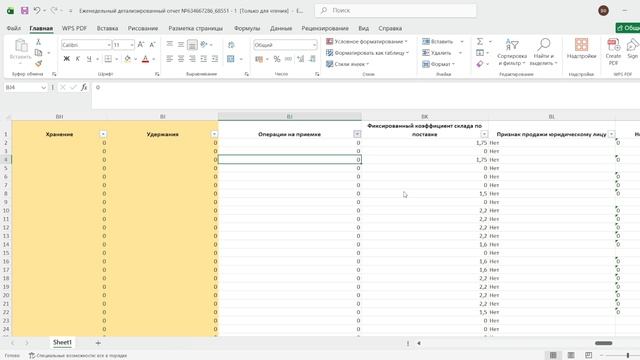This screenshot has height=360, width=640.
Task: Expand the Name Box dropdown
Action: pyautogui.click(x=43, y=87)
